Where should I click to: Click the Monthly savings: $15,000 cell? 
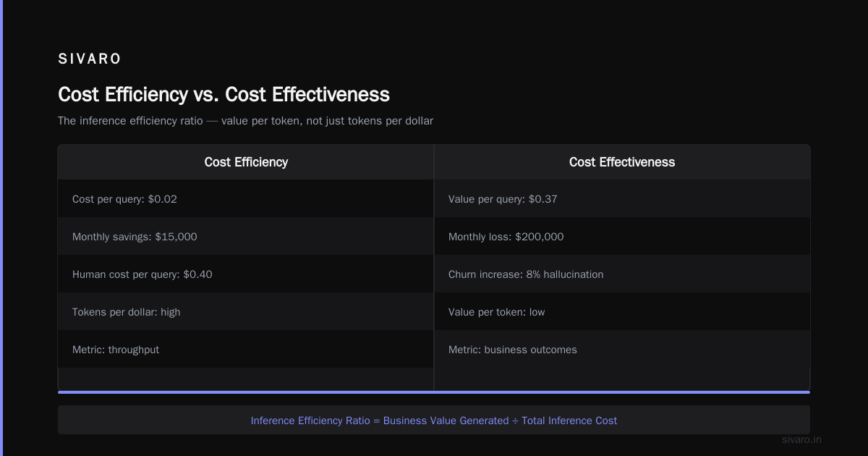pyautogui.click(x=246, y=236)
